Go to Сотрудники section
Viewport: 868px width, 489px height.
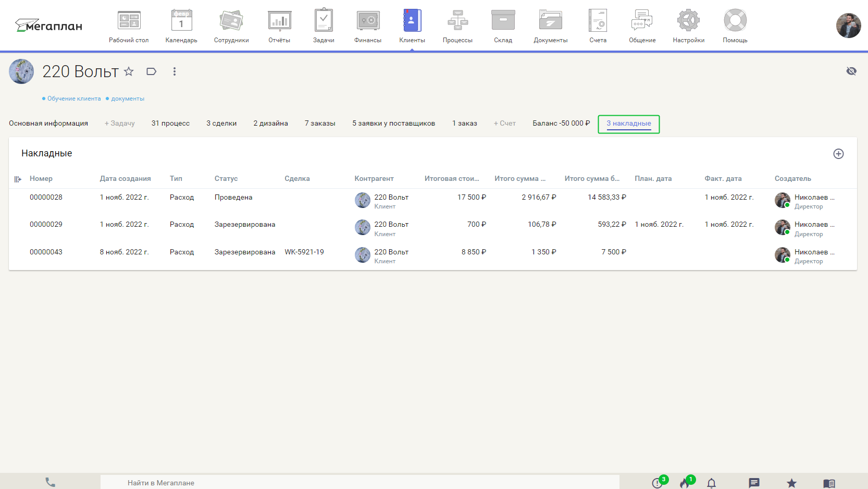tap(231, 26)
